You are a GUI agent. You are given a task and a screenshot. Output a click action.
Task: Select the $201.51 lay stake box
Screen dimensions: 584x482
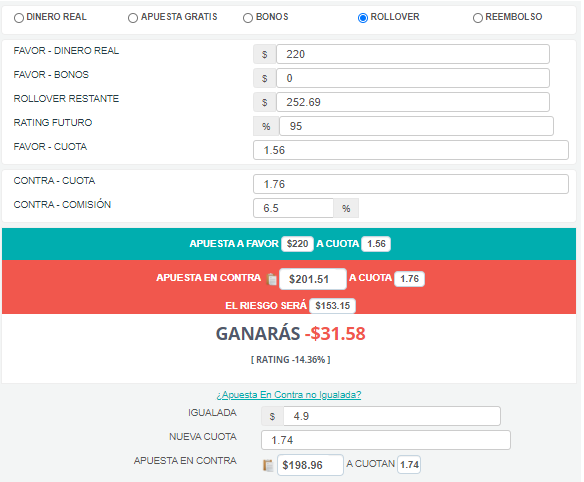pos(312,279)
